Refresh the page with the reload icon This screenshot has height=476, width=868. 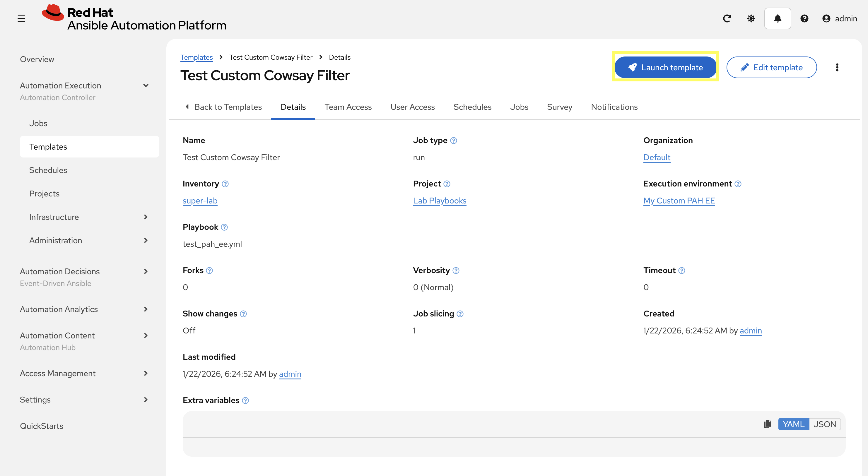pos(727,18)
